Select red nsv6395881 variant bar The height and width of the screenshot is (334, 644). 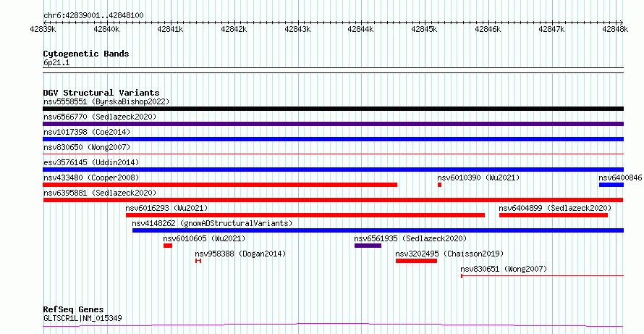coord(333,200)
